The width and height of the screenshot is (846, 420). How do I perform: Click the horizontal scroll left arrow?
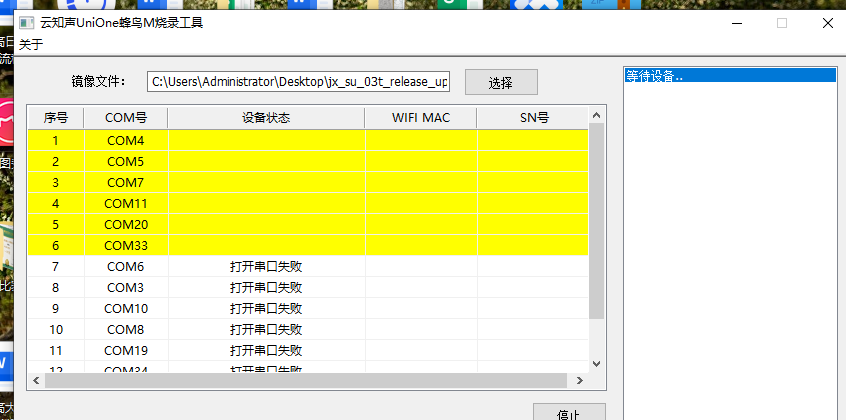tap(36, 381)
